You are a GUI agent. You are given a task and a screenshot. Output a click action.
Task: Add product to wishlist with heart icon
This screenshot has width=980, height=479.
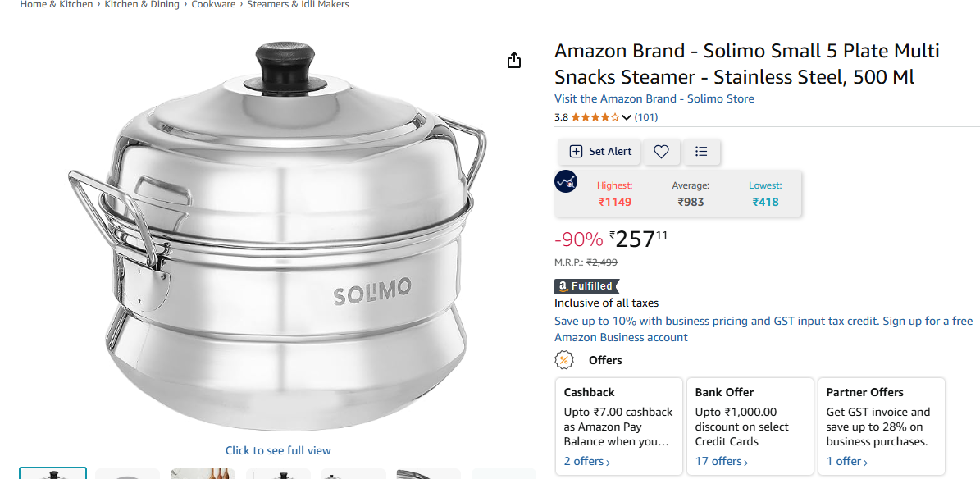[661, 151]
